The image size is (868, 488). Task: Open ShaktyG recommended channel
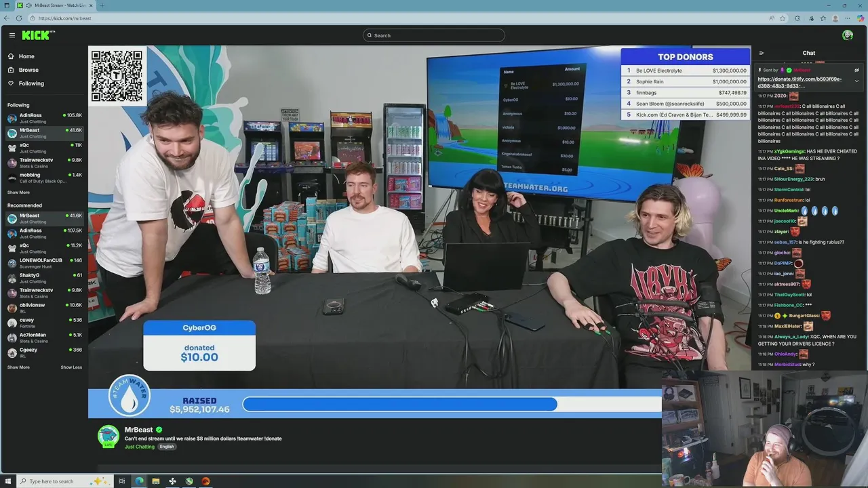pos(44,278)
